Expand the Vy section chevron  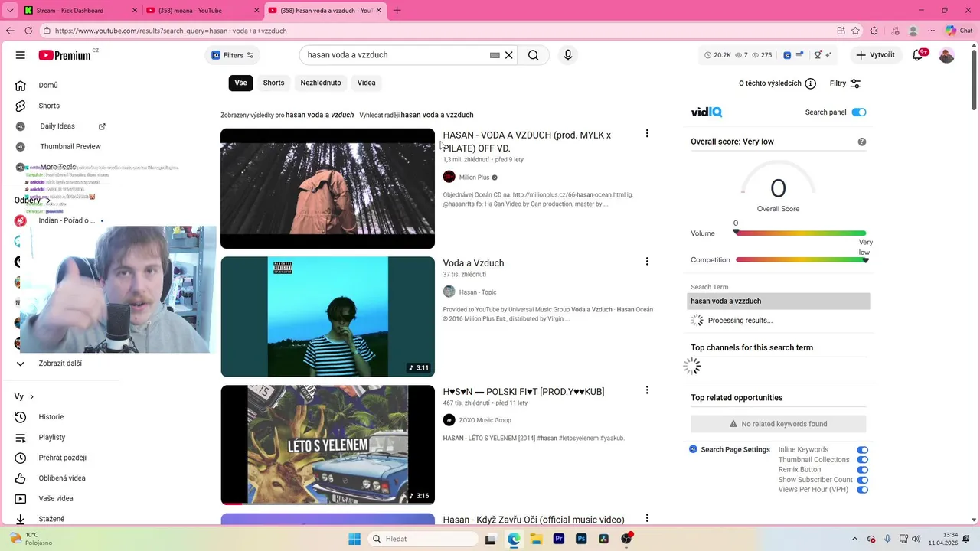(31, 396)
